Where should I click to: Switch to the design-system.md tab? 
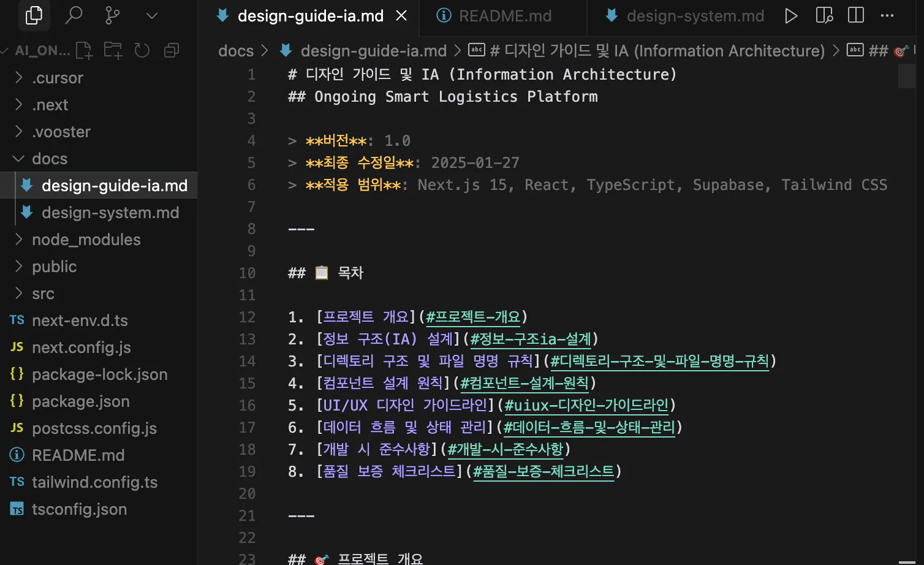pyautogui.click(x=685, y=16)
